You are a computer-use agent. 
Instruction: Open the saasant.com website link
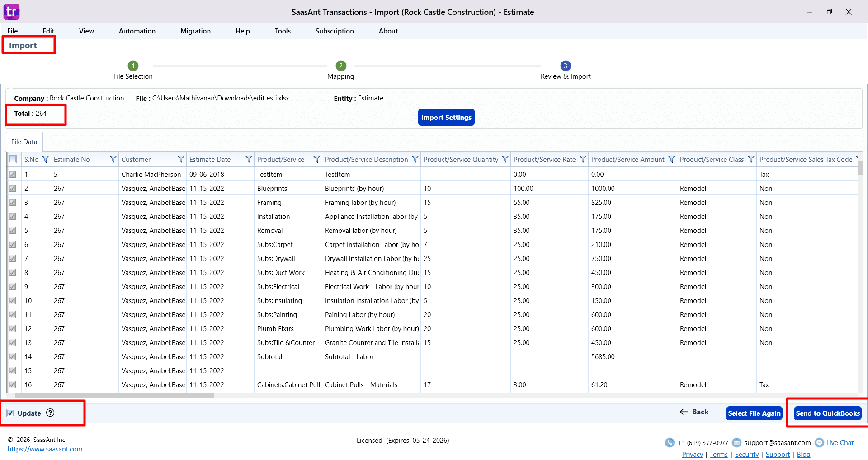(45, 449)
